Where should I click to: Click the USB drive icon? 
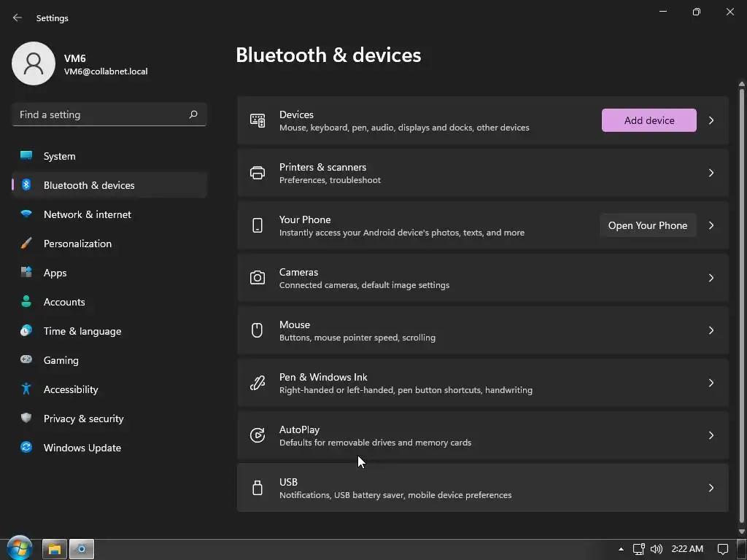[x=258, y=488]
